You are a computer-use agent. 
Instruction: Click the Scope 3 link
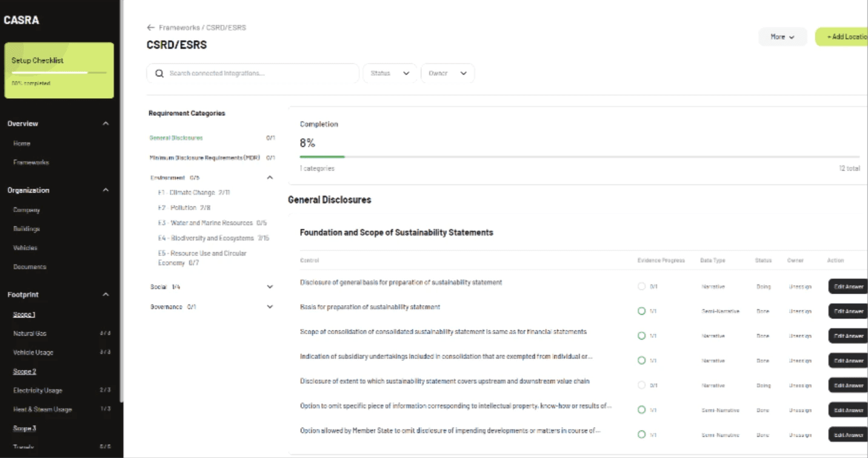pos(25,428)
